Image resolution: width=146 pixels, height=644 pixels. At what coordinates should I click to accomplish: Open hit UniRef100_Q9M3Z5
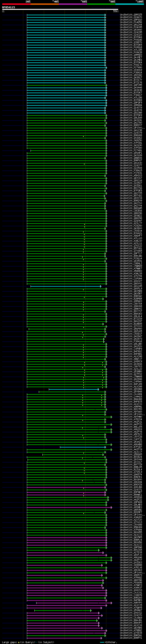point(131,15)
